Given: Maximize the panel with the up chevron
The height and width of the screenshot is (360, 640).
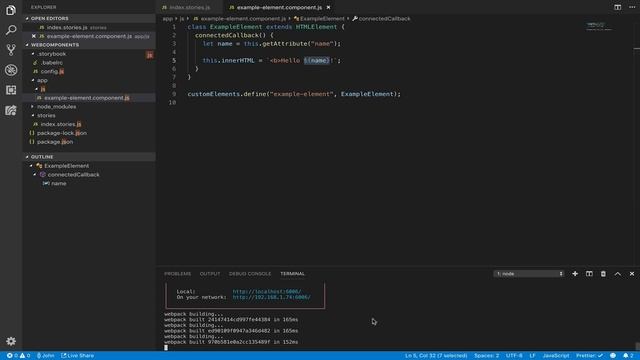Looking at the screenshot, I should pos(618,273).
